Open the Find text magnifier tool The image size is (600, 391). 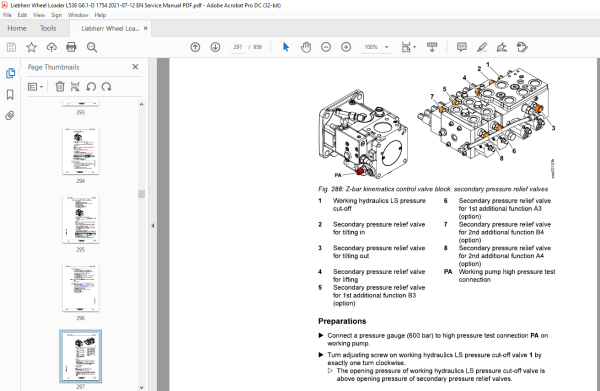tap(92, 47)
